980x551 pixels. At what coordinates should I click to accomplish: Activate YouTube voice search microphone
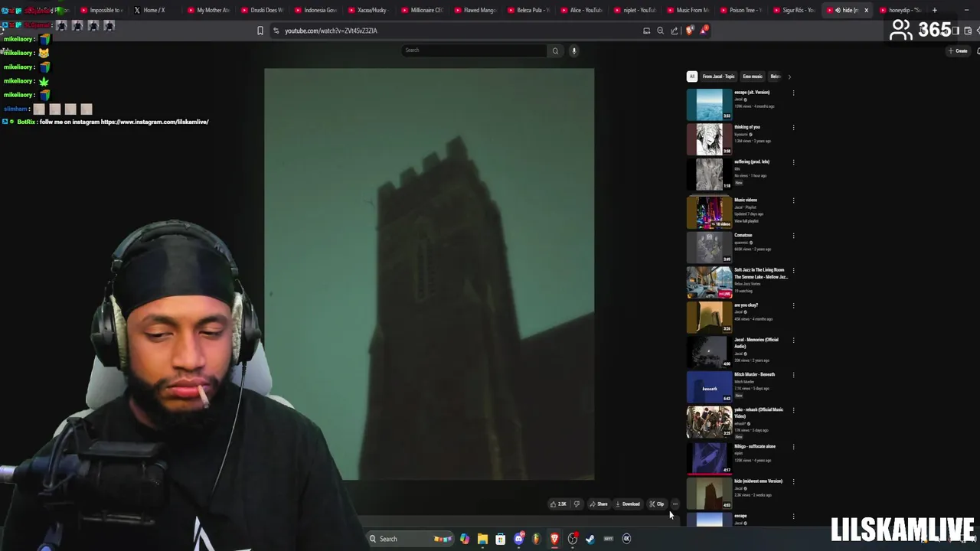click(573, 51)
